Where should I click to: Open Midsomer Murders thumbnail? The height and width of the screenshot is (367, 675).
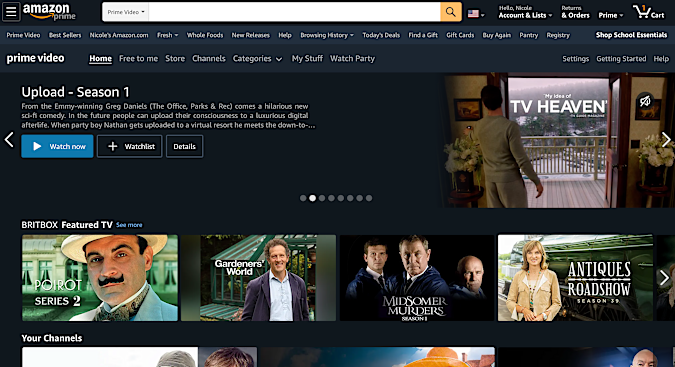tap(417, 278)
